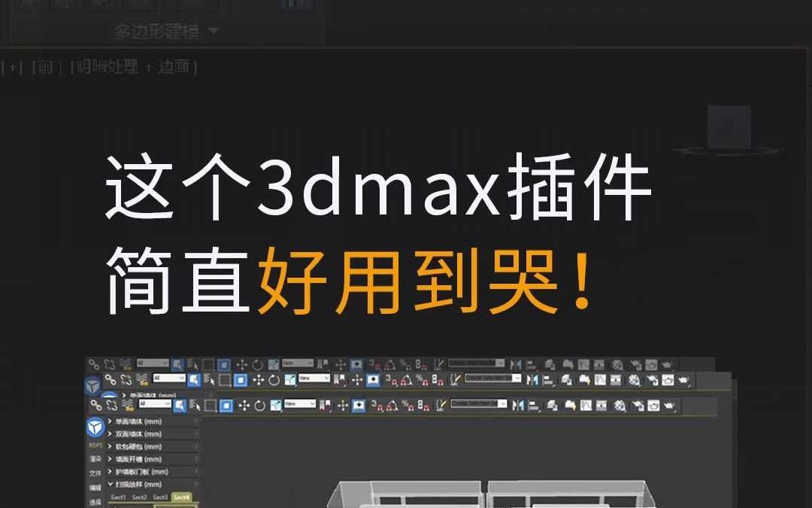Toggle Window/Crossing selection in front toolbar
Viewport: 812px width, 508px height.
click(x=226, y=406)
